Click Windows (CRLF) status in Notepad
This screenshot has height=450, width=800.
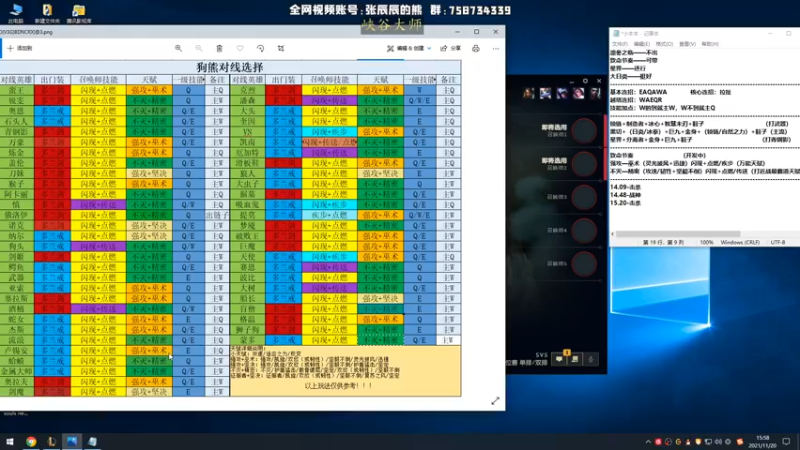[740, 242]
